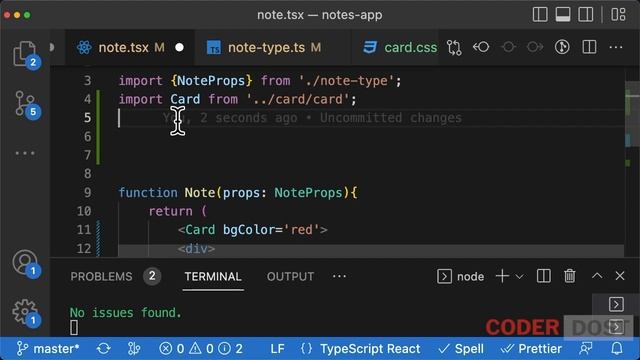
Task: Open the Accounts menu
Action: 24,263
